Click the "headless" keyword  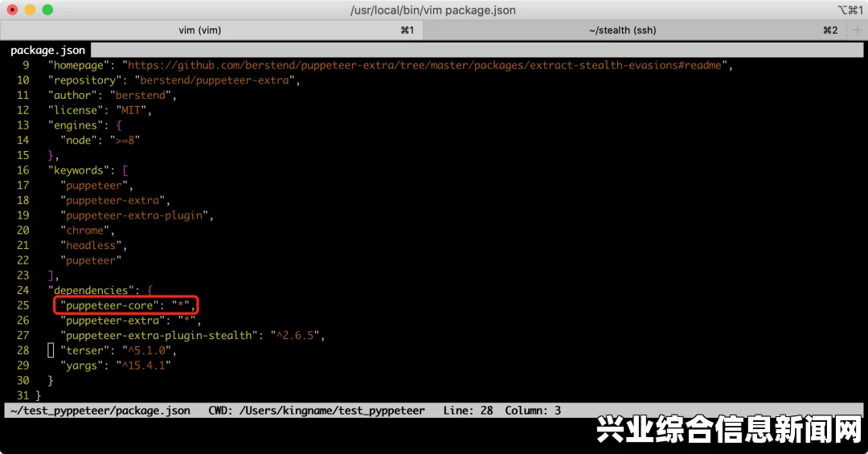click(x=91, y=245)
